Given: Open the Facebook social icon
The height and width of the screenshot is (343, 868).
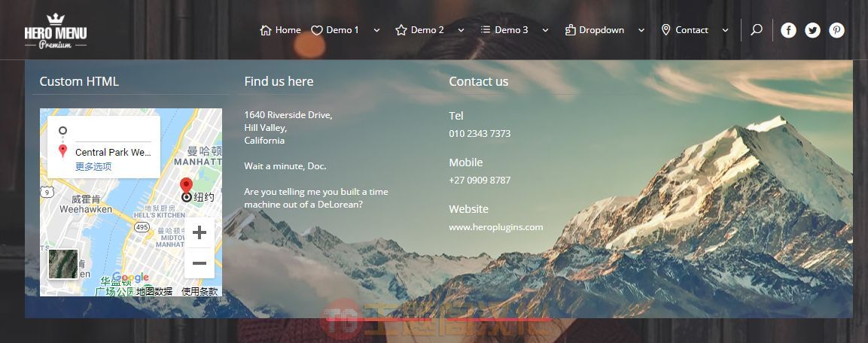Looking at the screenshot, I should [x=788, y=30].
